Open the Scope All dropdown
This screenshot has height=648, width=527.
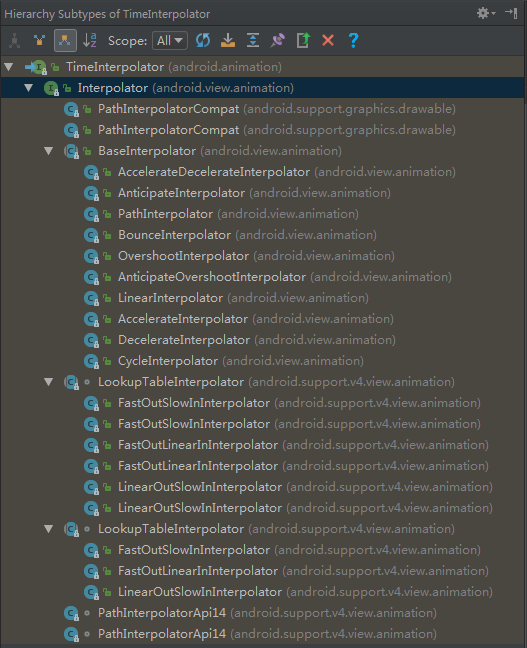pyautogui.click(x=170, y=40)
